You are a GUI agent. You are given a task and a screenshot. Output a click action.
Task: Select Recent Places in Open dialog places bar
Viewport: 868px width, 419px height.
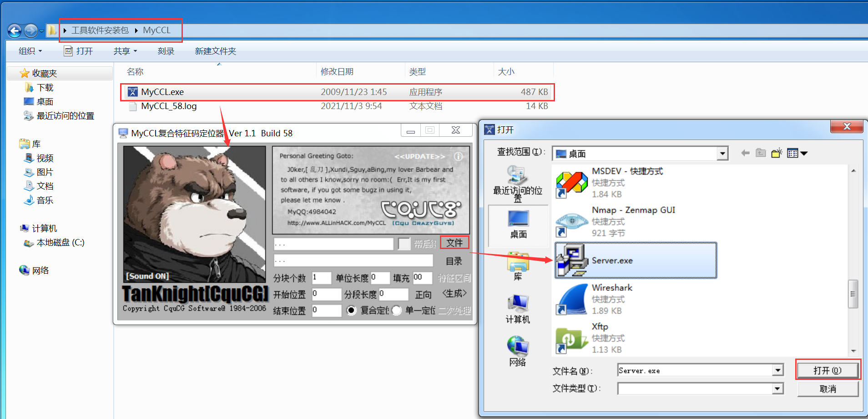coord(518,184)
